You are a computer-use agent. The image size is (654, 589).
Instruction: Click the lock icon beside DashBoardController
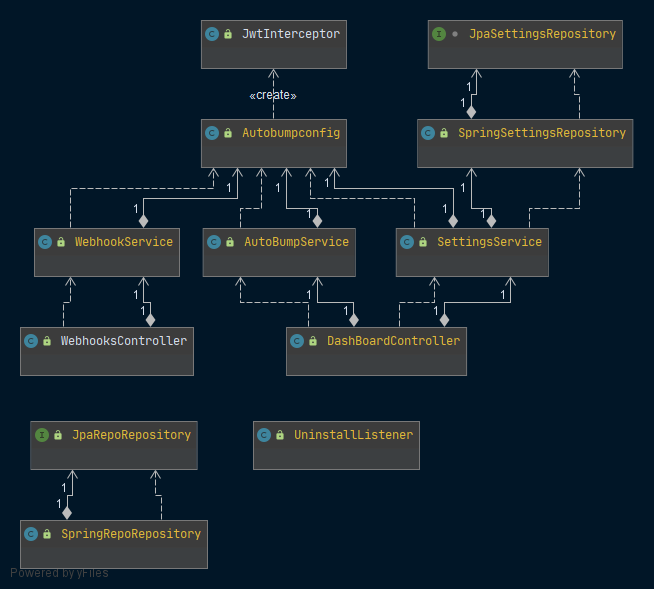(313, 341)
